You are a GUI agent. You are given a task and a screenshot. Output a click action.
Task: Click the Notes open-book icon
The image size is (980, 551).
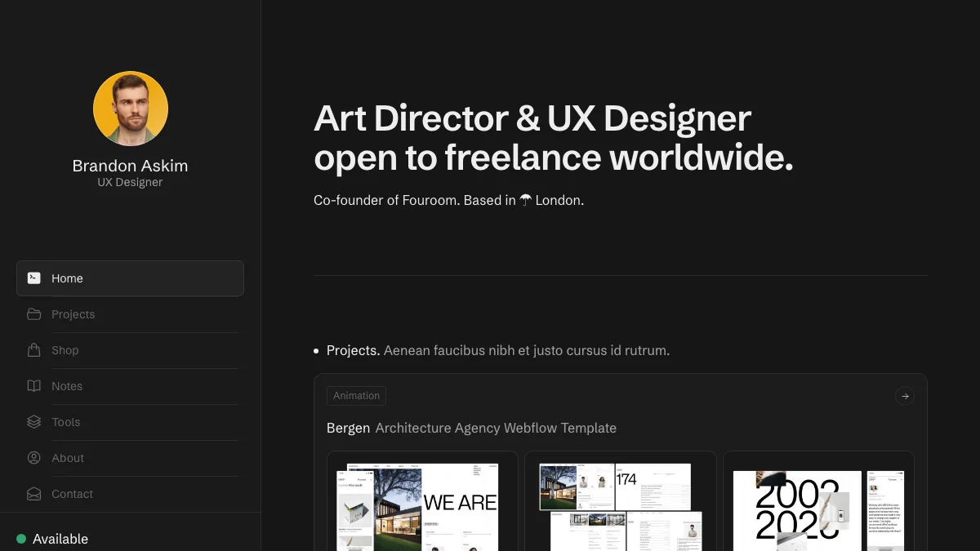tap(33, 386)
